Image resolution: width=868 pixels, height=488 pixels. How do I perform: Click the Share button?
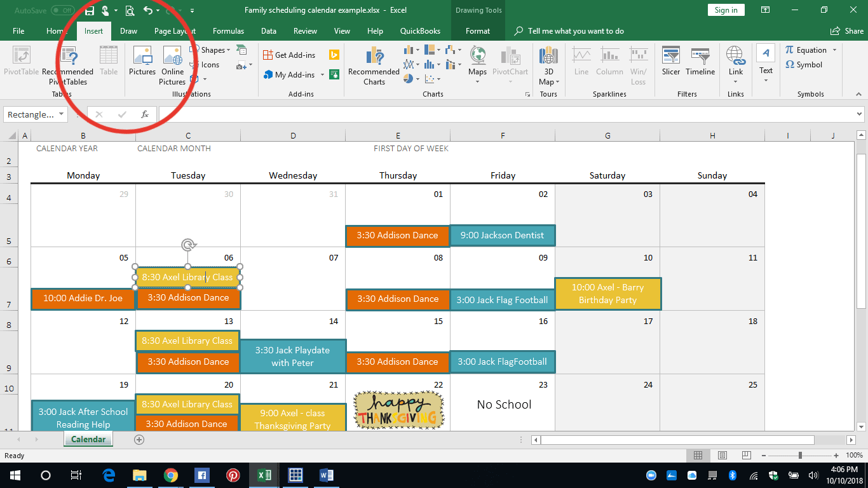click(x=847, y=30)
